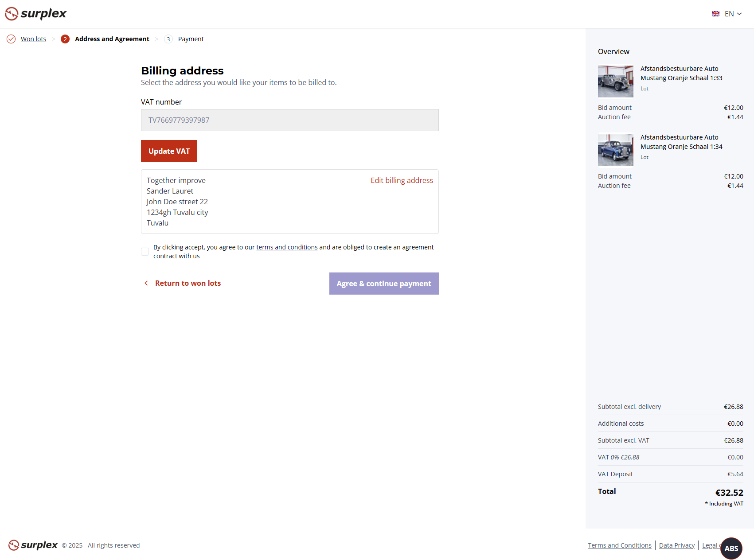The height and width of the screenshot is (560, 754).
Task: Click the UK flag language icon
Action: point(715,14)
